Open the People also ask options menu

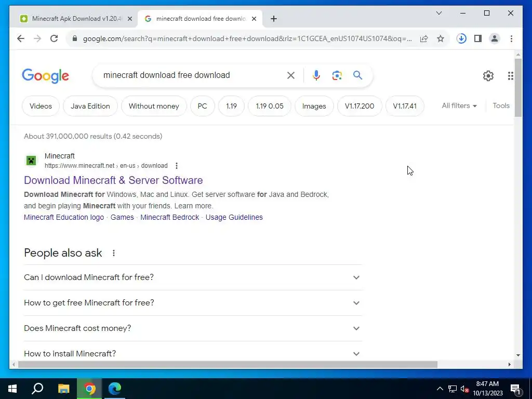(114, 253)
